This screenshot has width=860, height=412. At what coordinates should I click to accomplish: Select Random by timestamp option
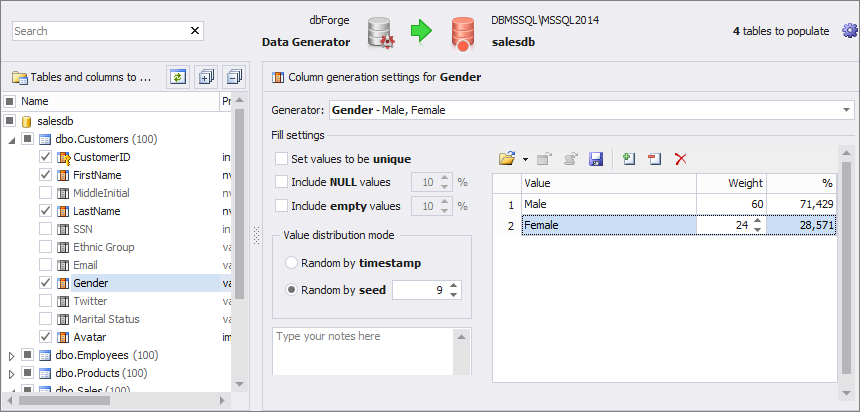click(x=292, y=263)
